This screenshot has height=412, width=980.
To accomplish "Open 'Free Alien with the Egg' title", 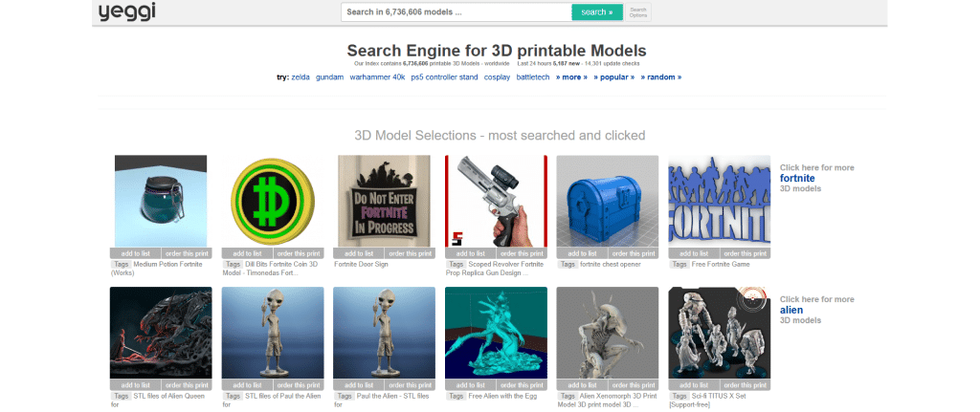I will (x=501, y=397).
